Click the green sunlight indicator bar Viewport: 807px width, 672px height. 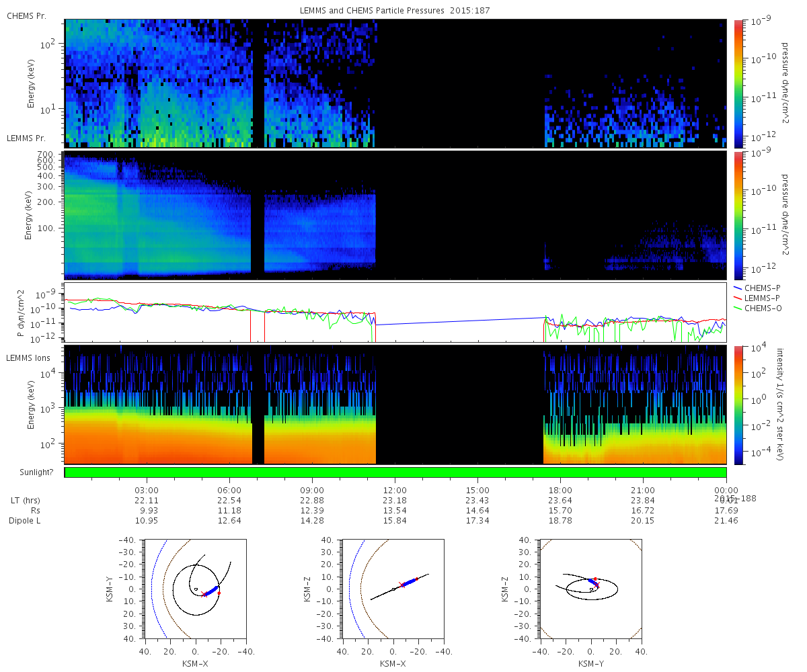395,472
